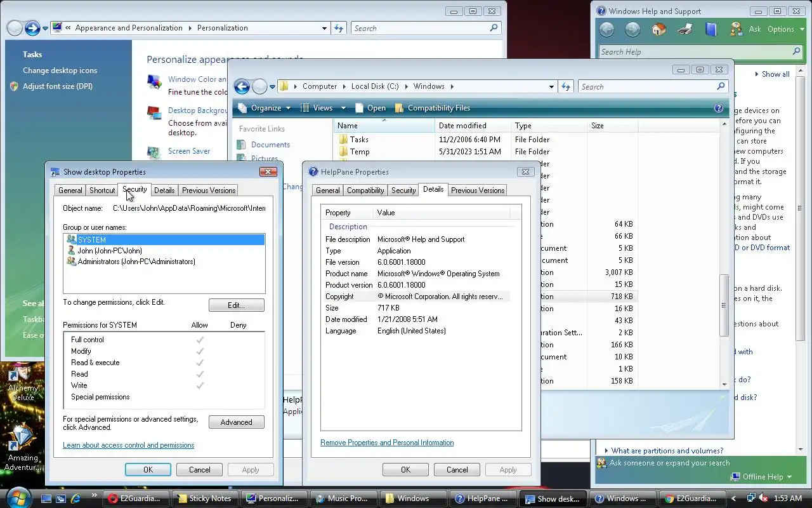Click the Tasks folder icon in file list
Image resolution: width=812 pixels, height=508 pixels.
coord(343,140)
